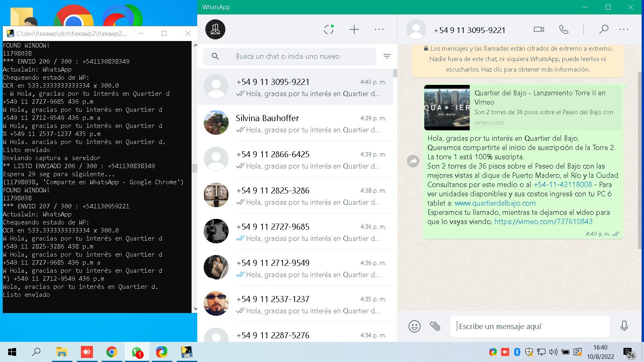The width and height of the screenshot is (644, 362).
Task: Open the www.quartierdelbajo.com link
Action: click(495, 203)
